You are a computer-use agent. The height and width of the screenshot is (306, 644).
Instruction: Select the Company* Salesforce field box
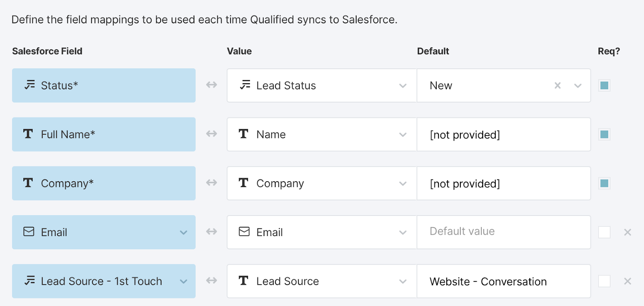(x=104, y=183)
